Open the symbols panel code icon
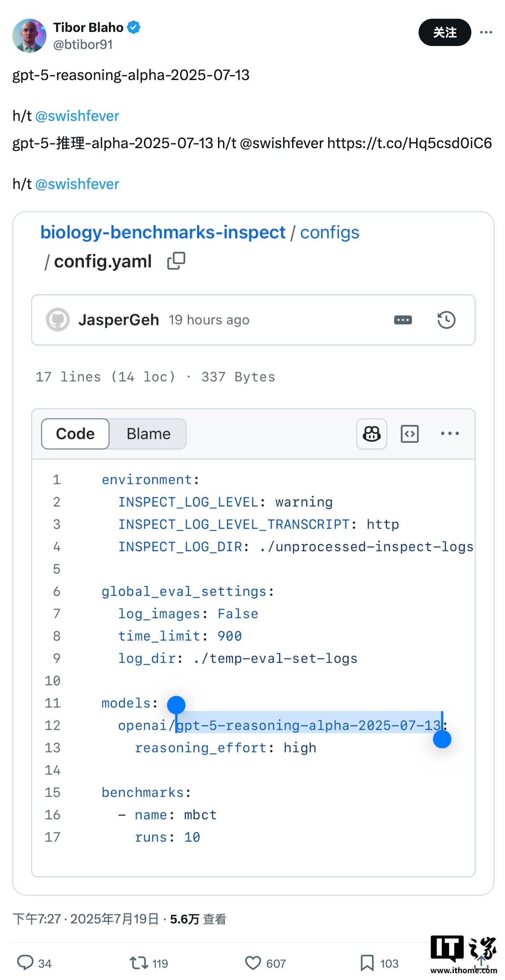505x980 pixels. point(410,434)
